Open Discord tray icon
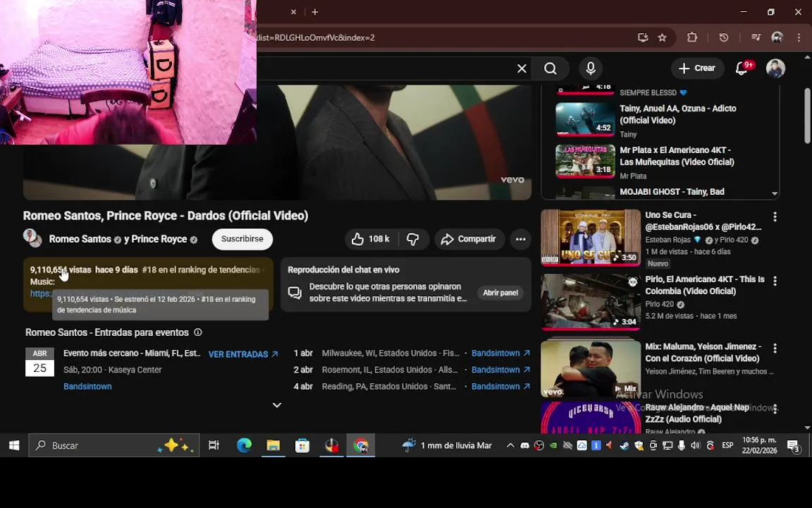 coord(524,445)
